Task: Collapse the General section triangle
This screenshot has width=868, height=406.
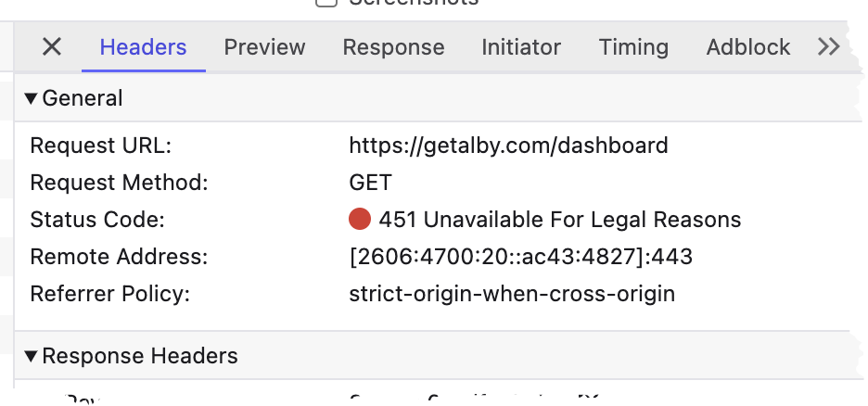Action: (31, 99)
